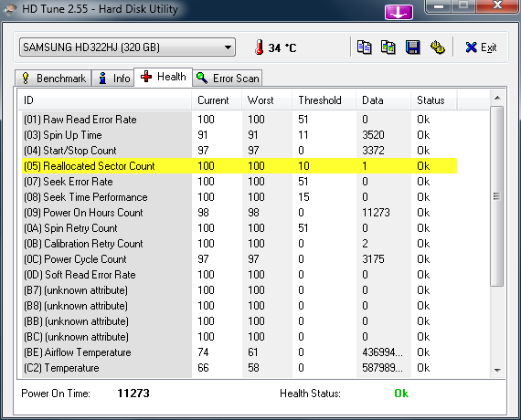The image size is (521, 420).
Task: Select the (C2) Temperature row
Action: pyautogui.click(x=239, y=368)
